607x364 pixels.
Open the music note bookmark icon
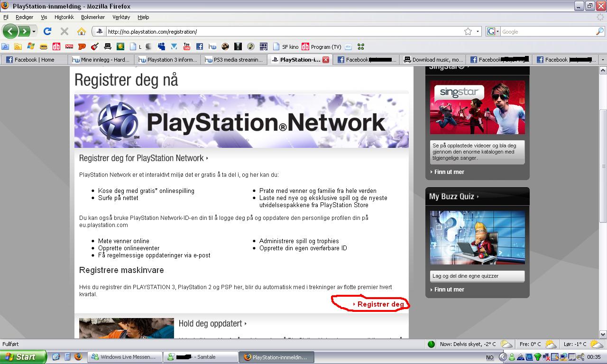[250, 46]
